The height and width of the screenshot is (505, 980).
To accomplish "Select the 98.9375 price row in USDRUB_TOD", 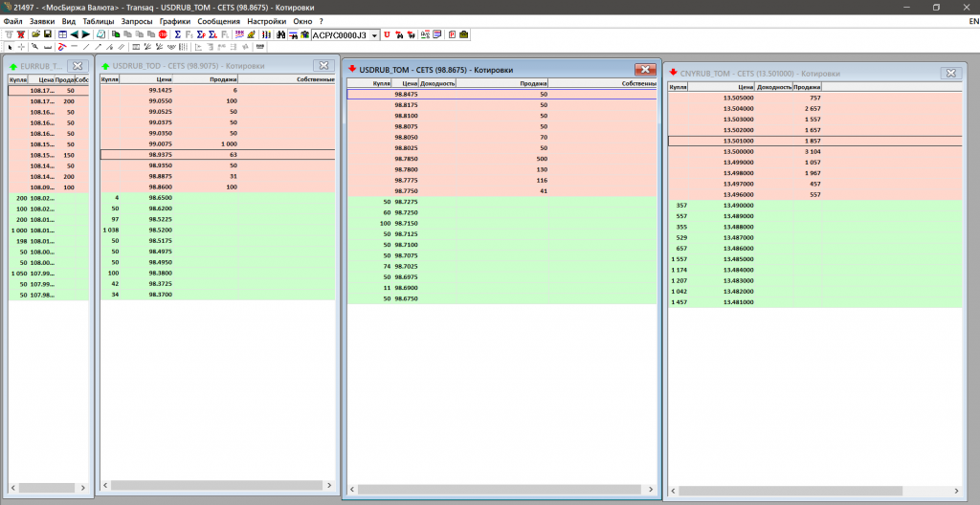I will point(218,154).
